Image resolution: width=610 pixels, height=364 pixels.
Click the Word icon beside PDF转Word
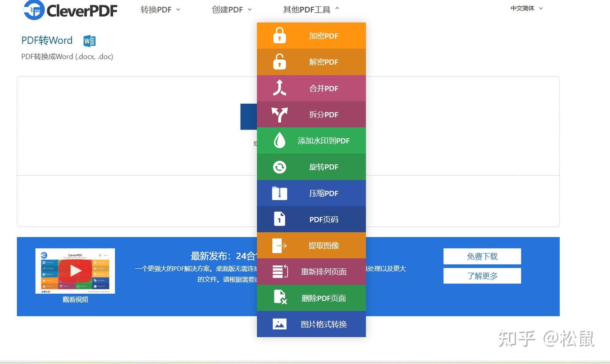89,41
